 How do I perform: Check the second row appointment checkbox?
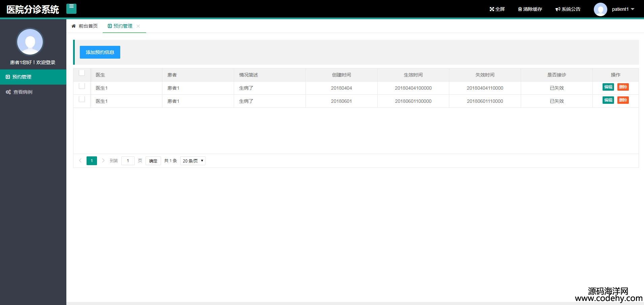click(82, 99)
